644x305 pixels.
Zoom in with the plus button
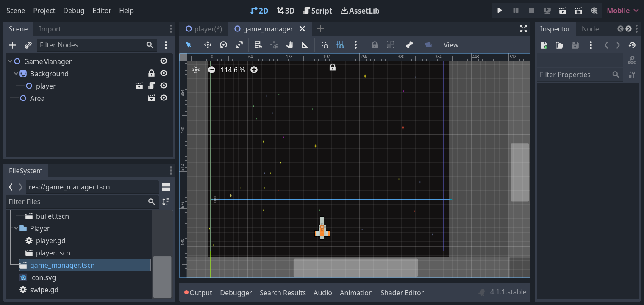tap(254, 70)
